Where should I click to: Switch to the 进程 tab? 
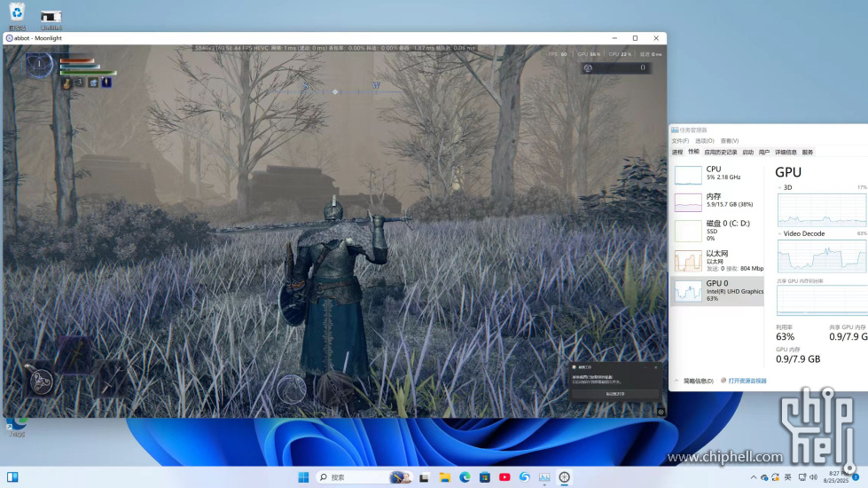[677, 153]
